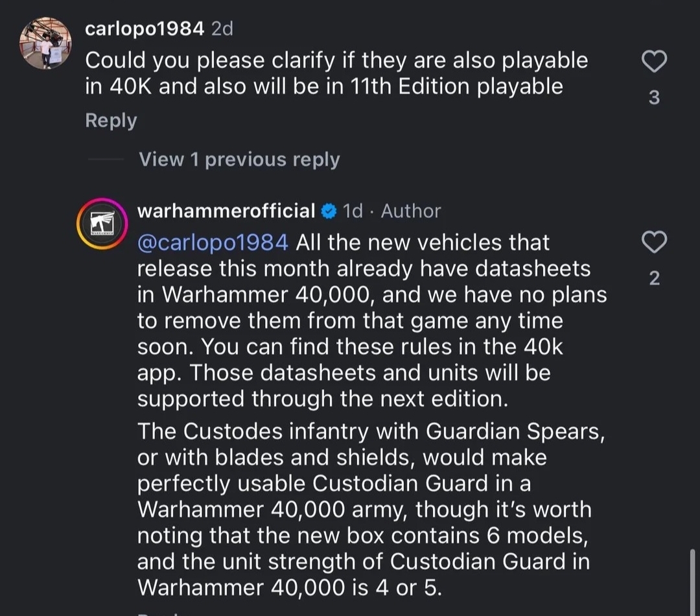Viewport: 700px width, 616px height.
Task: Open the warhammerofficial username link
Action: click(x=226, y=211)
